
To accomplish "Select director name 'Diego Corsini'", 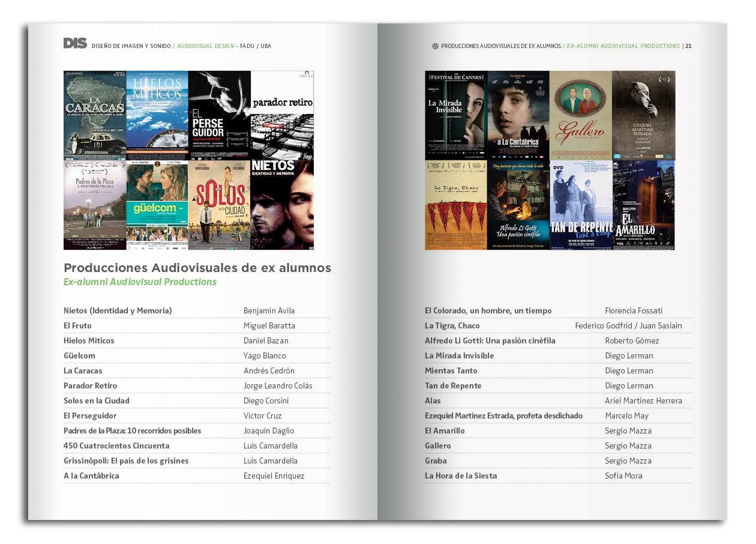I will tap(266, 400).
